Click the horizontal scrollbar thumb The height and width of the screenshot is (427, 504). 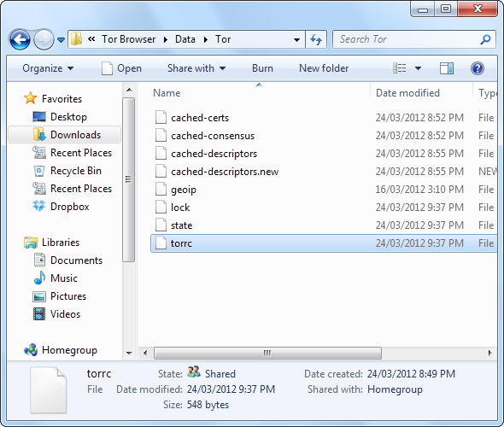[x=267, y=353]
